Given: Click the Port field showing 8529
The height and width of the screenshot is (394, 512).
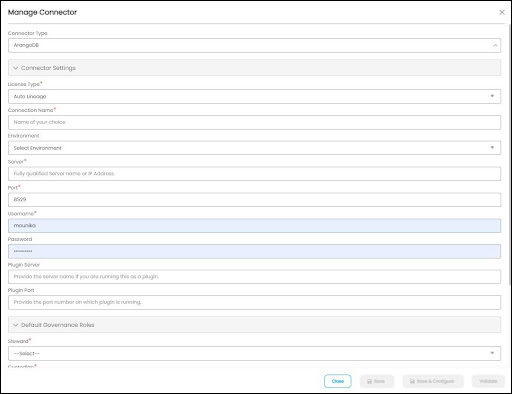Looking at the screenshot, I should 254,199.
